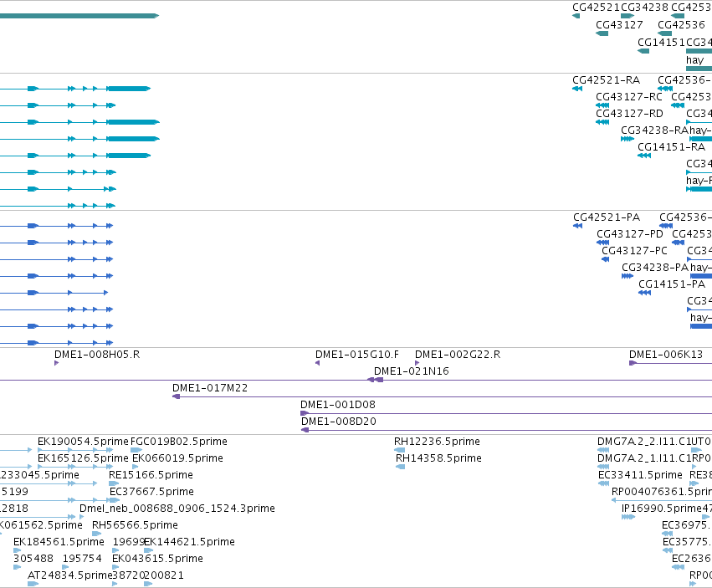
Task: Select the EC33411.5prime EST label
Action: click(x=640, y=475)
